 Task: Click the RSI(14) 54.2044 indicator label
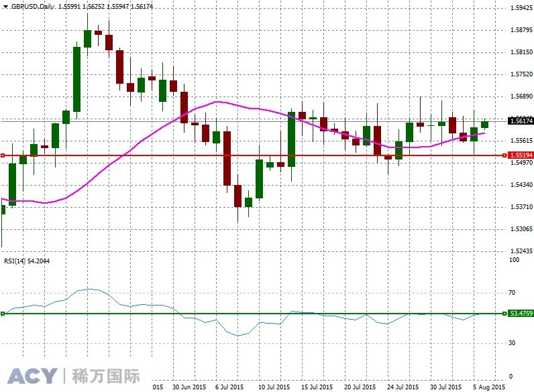(x=27, y=261)
